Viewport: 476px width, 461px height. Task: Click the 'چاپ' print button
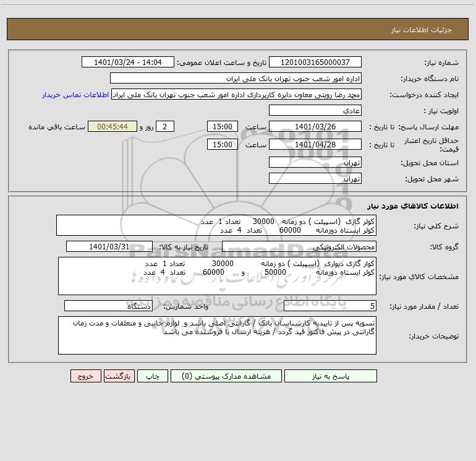point(153,376)
